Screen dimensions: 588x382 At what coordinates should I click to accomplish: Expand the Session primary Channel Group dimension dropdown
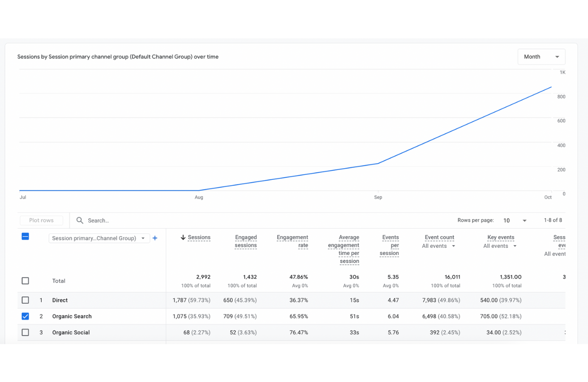(x=99, y=238)
